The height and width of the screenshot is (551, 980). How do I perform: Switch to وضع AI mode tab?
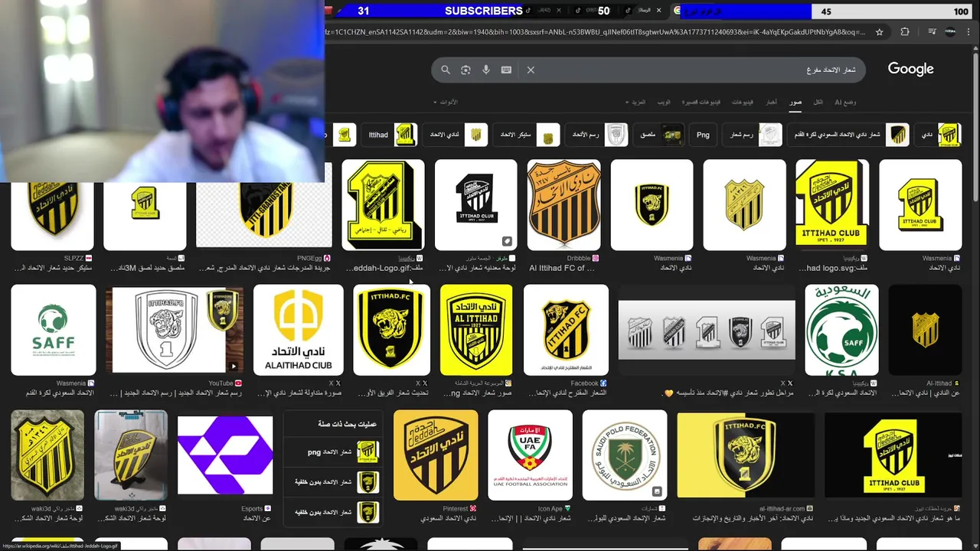click(845, 102)
